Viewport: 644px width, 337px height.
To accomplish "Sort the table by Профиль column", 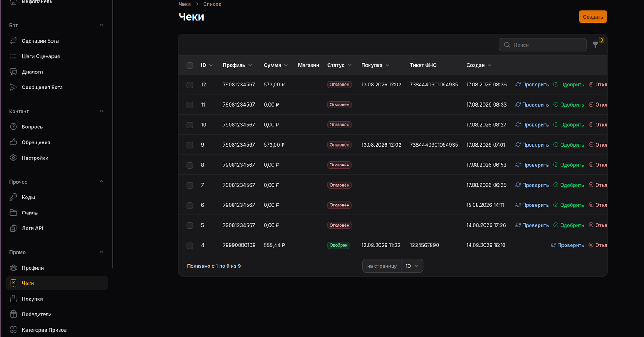I will coord(237,65).
